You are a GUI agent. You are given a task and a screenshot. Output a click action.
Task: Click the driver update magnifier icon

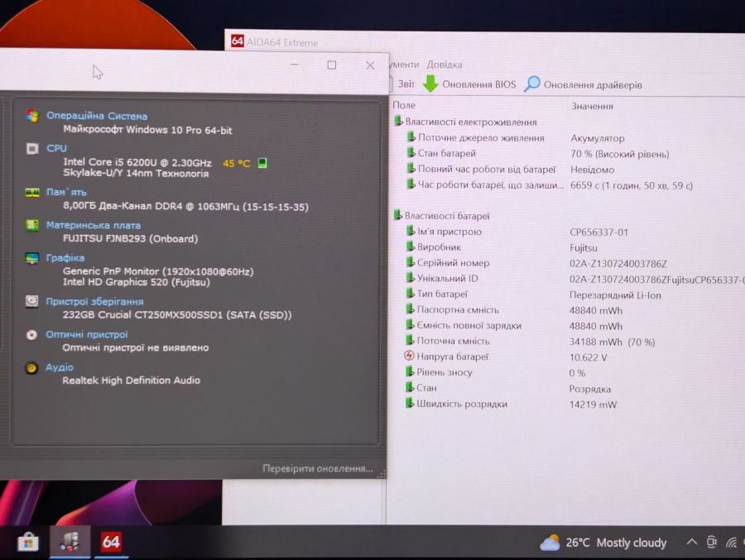pos(531,84)
